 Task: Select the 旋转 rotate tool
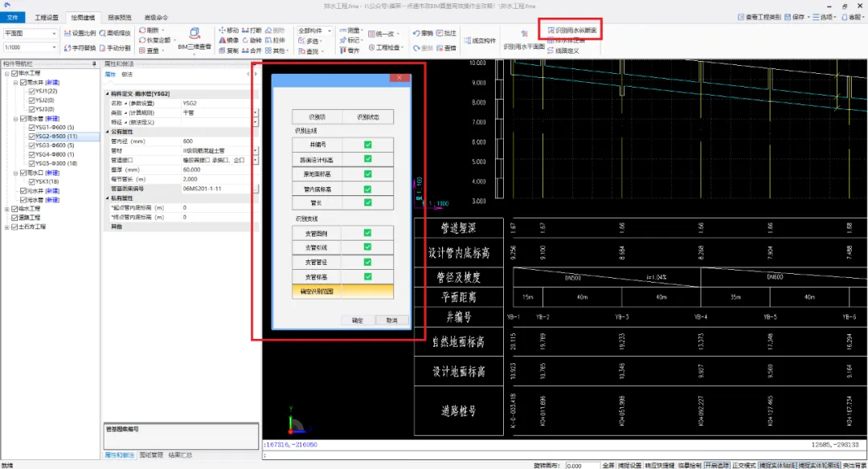[x=252, y=40]
